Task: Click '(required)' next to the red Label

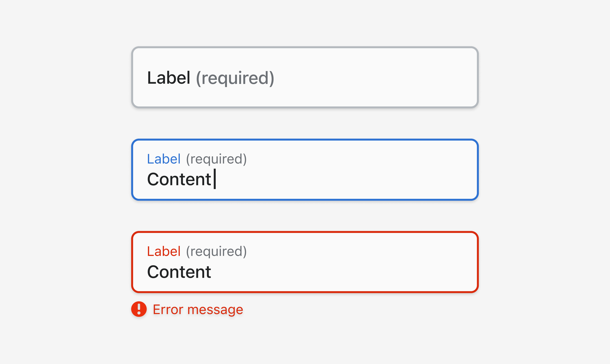Action: (216, 252)
